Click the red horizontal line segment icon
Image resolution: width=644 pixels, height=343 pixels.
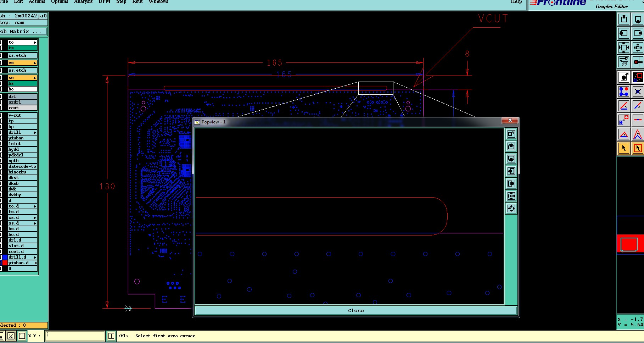pyautogui.click(x=638, y=120)
